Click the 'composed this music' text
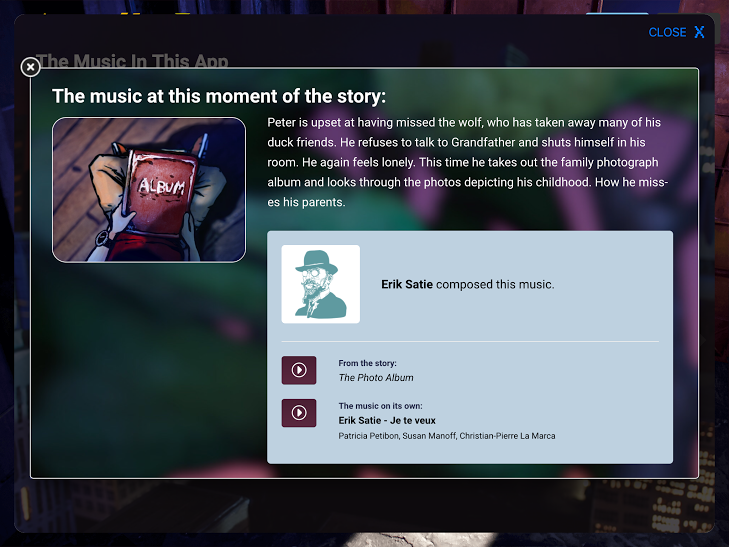 tap(495, 284)
